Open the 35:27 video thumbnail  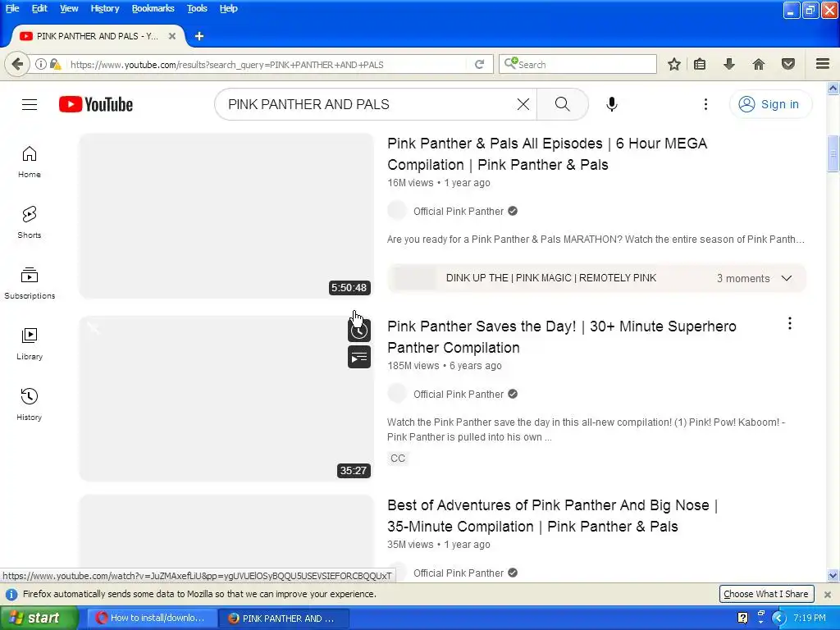[226, 399]
